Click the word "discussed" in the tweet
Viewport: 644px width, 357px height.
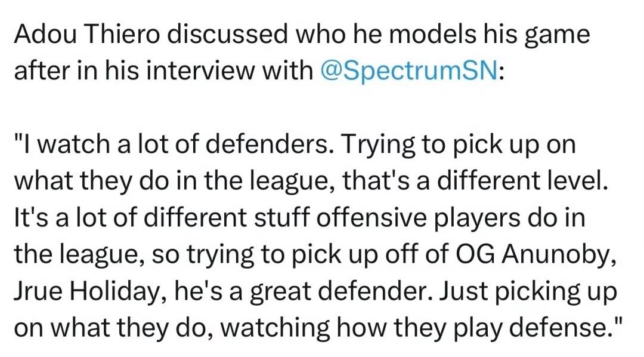click(228, 34)
